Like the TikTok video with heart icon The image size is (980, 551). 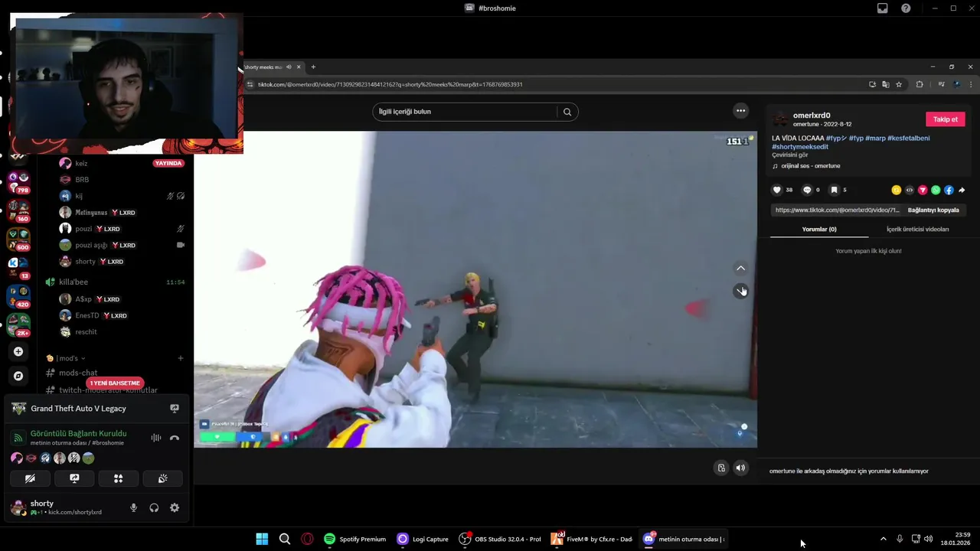777,190
